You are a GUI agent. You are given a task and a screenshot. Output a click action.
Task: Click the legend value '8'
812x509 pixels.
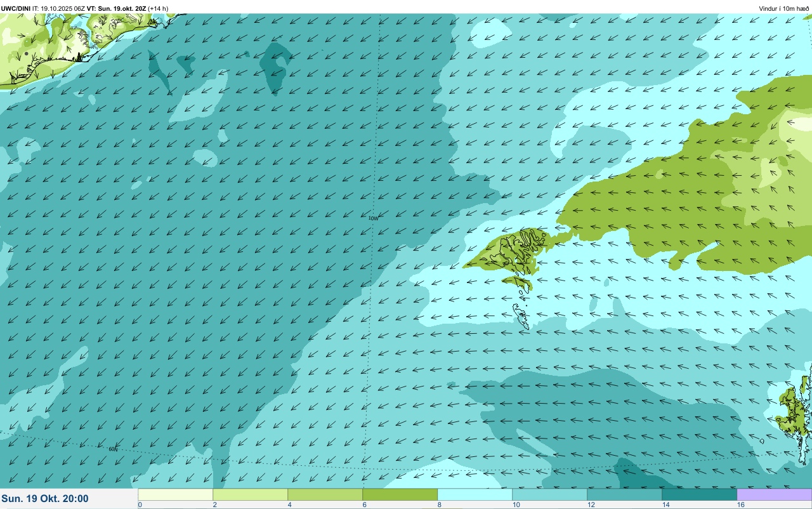click(439, 505)
